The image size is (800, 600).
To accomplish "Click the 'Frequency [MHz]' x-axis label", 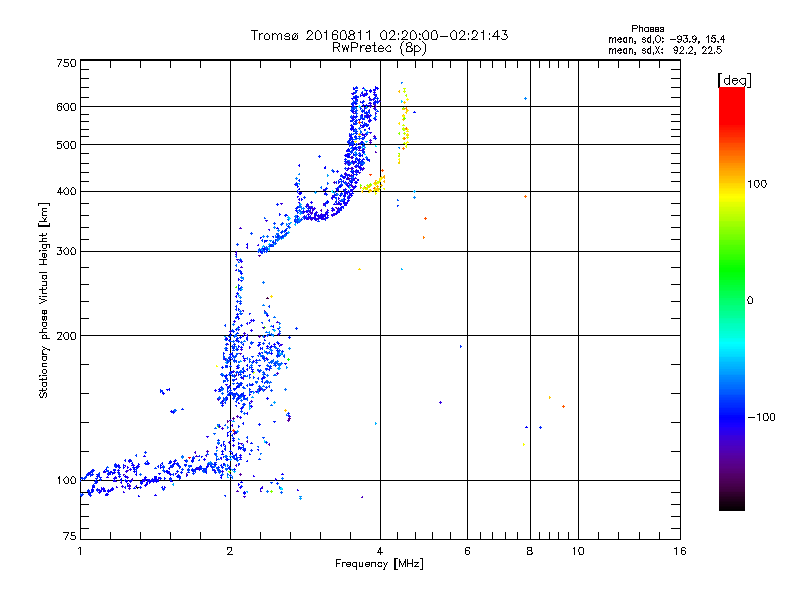I will 379,564.
